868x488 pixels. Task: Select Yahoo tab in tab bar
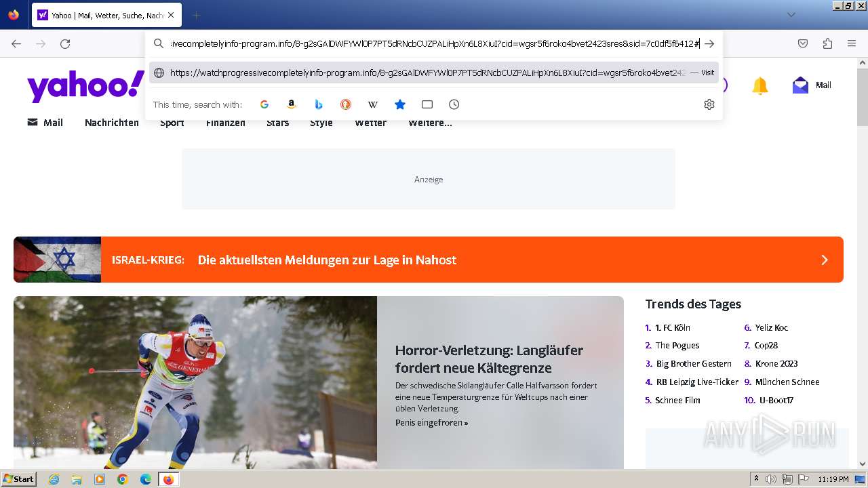[106, 15]
